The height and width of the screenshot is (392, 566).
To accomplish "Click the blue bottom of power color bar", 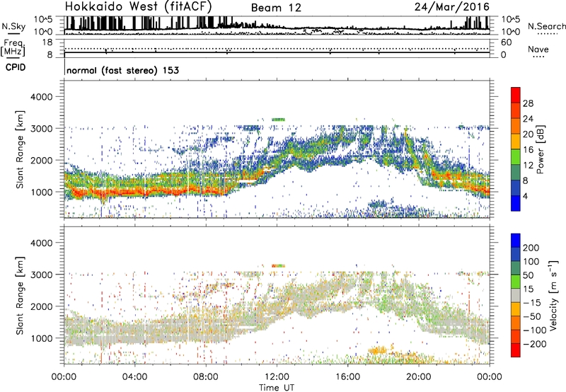I will pyautogui.click(x=516, y=203).
